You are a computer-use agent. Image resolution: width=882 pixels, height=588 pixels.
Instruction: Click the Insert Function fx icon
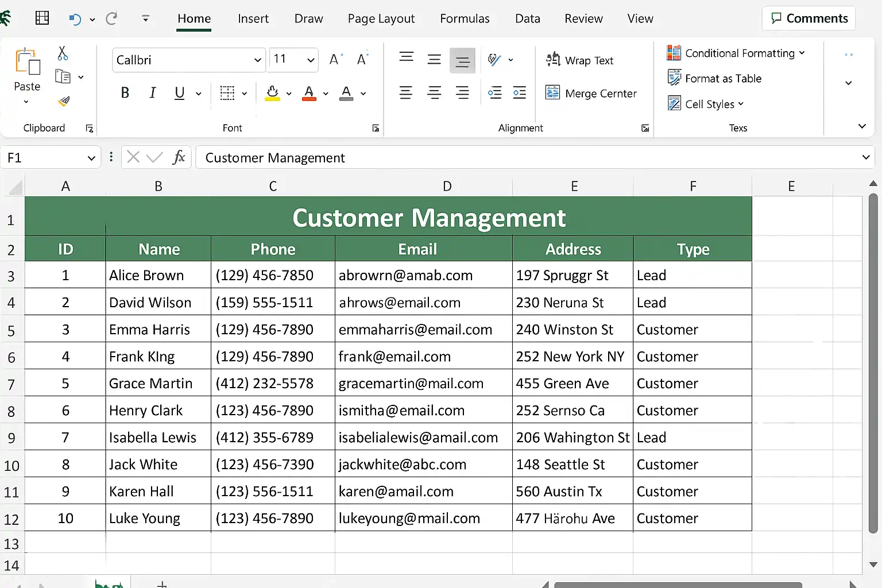[x=179, y=157]
